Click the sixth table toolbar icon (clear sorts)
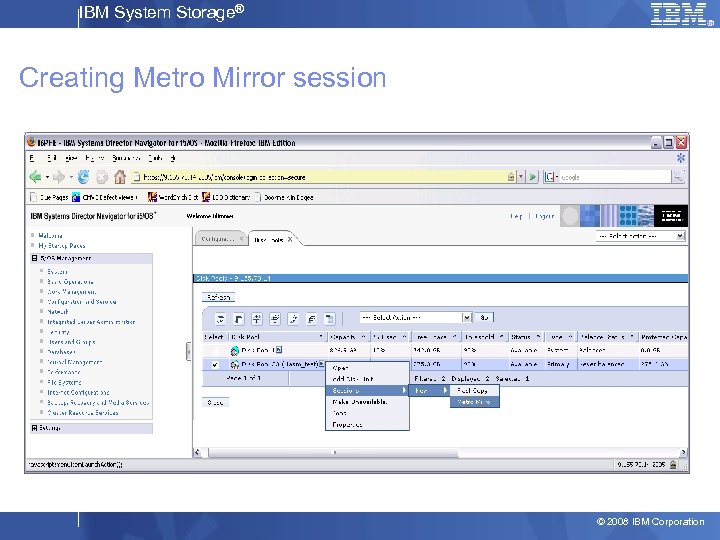 click(x=311, y=319)
